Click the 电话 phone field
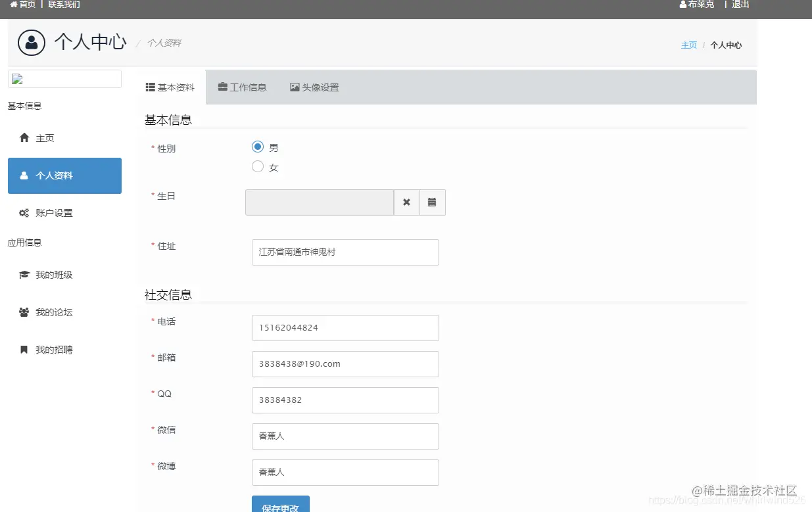Viewport: 812px width, 512px height. 345,328
